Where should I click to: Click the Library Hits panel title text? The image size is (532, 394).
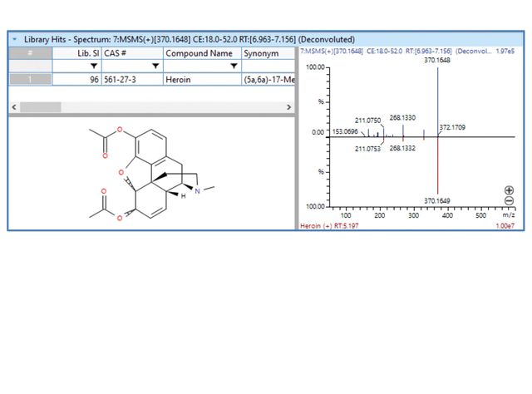coord(190,39)
